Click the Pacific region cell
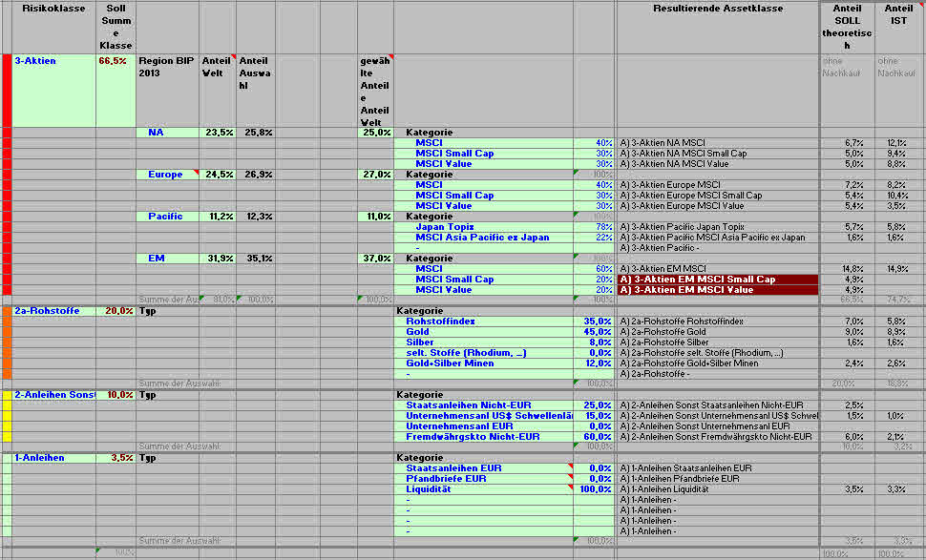This screenshot has height=560, width=926. [168, 217]
